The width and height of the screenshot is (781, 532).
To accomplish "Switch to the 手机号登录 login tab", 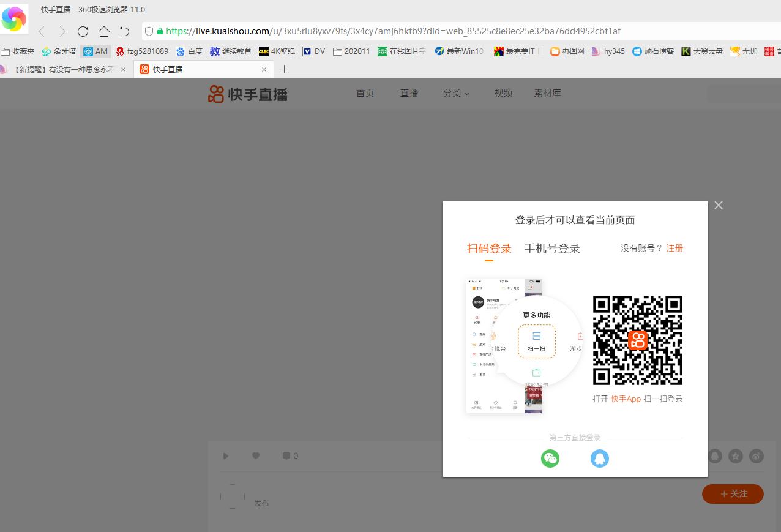I will click(x=551, y=248).
